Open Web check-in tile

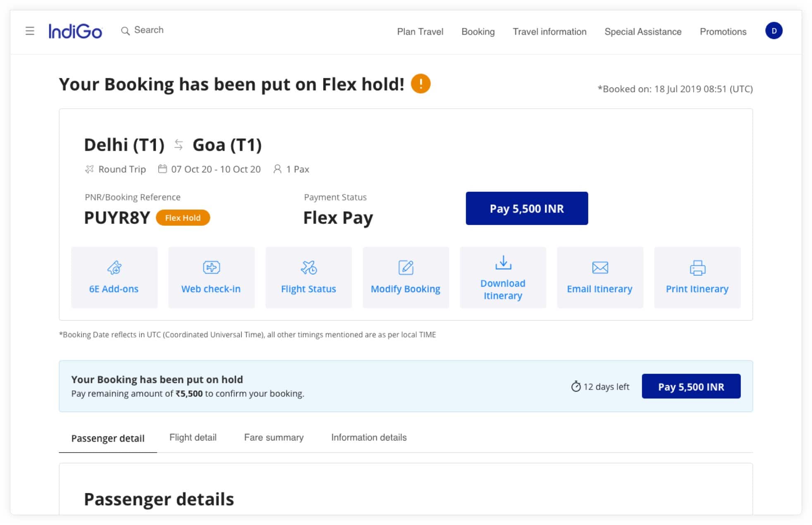click(x=211, y=277)
